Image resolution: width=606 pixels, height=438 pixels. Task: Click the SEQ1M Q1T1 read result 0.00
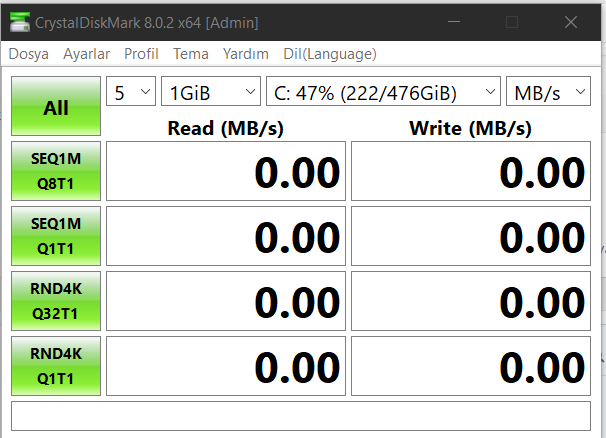226,236
